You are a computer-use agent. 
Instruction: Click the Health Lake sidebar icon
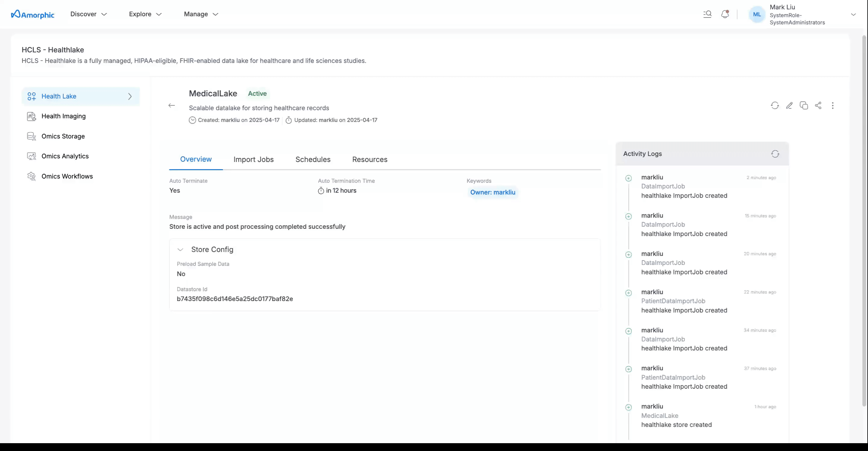(32, 96)
